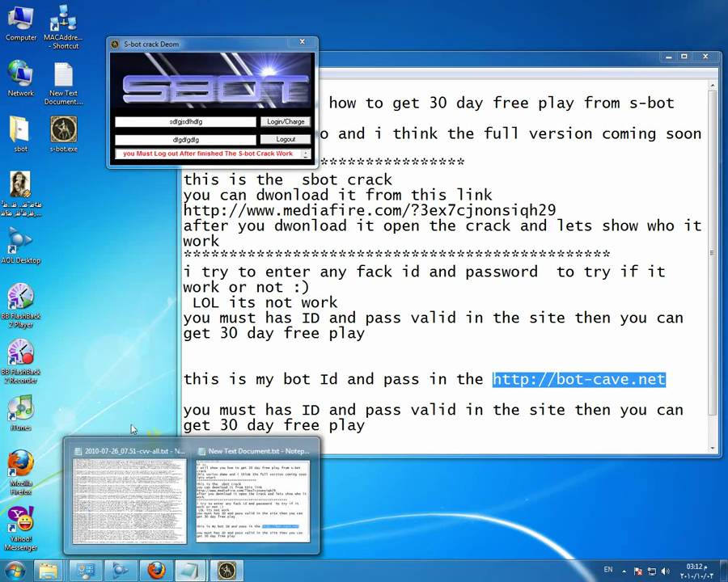728x582 pixels.
Task: Click the Notepad vertical scrollbar thumb
Action: coord(713,252)
